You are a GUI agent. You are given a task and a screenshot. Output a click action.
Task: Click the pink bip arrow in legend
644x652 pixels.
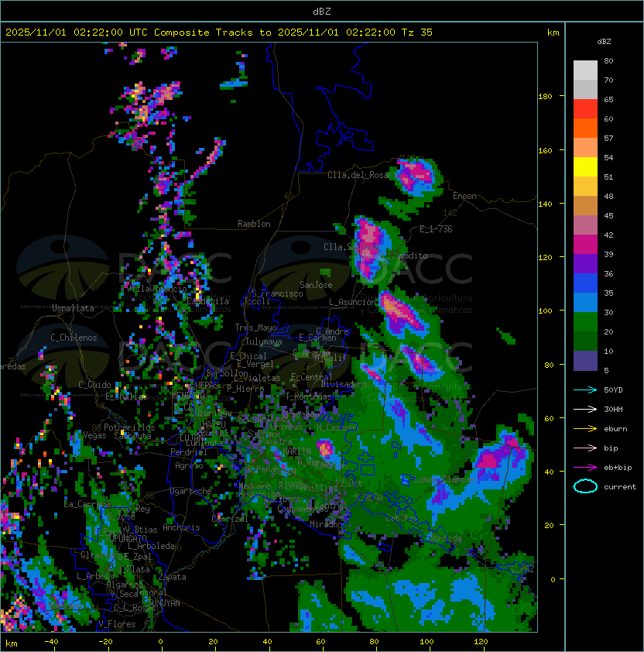click(585, 448)
